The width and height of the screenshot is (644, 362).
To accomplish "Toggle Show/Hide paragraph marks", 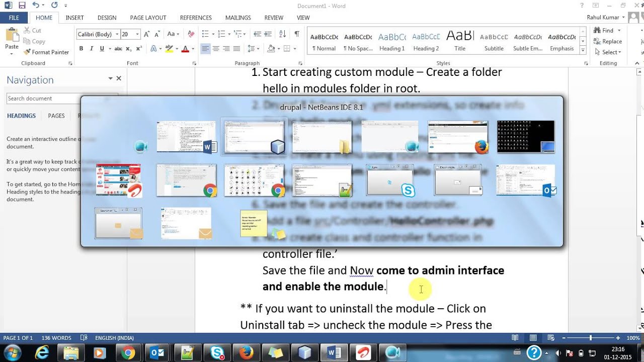I will point(297,34).
